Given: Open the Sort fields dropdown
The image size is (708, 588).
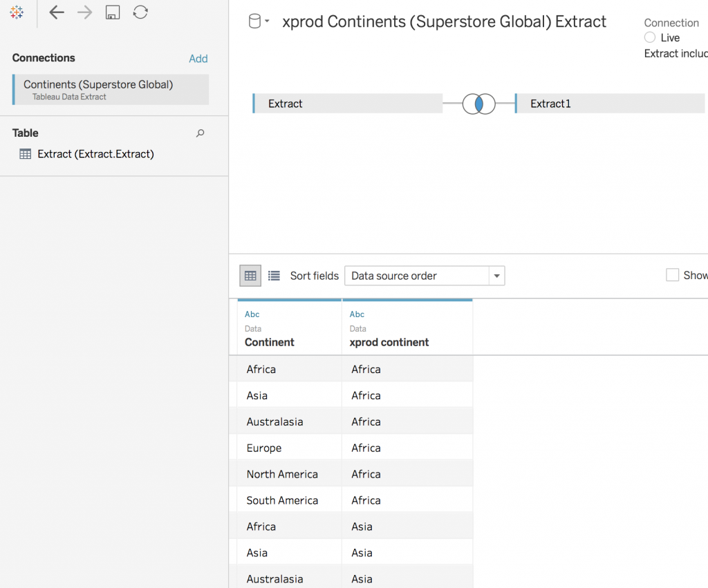Looking at the screenshot, I should click(425, 276).
